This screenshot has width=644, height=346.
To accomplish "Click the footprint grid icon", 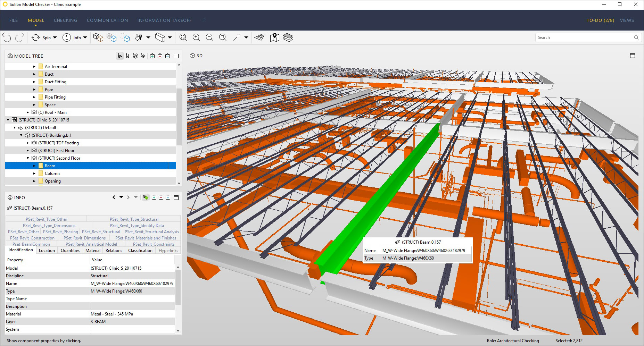I will pos(259,37).
